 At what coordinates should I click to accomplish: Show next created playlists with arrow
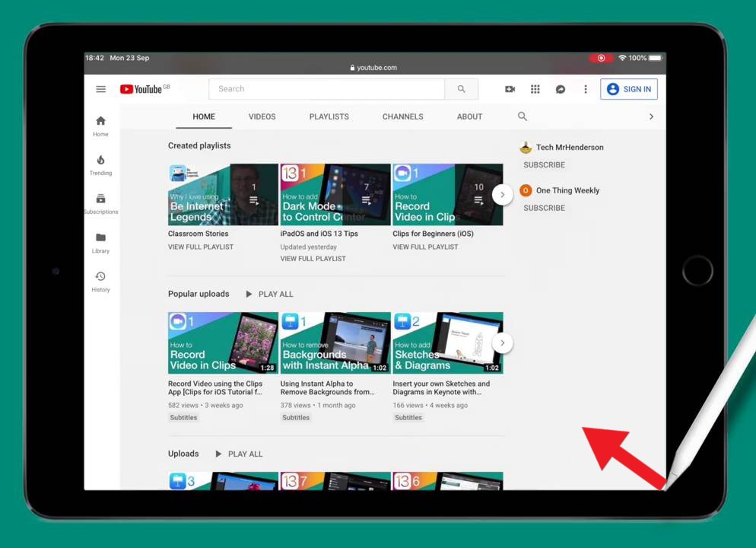[502, 195]
